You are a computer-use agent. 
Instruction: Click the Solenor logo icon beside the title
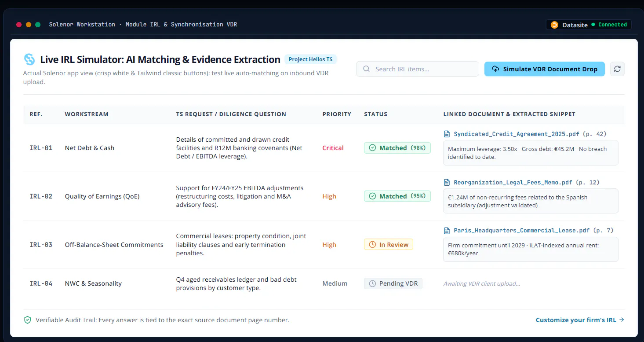click(29, 59)
